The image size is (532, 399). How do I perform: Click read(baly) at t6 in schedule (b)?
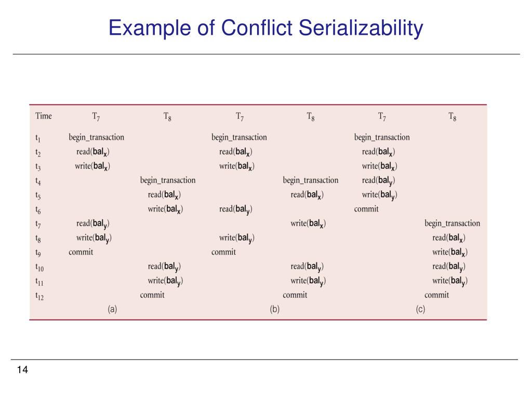point(236,209)
